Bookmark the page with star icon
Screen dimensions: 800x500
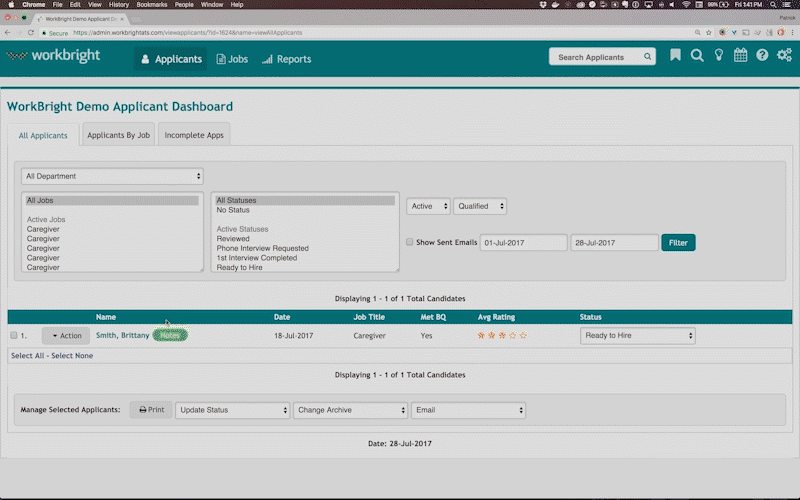(709, 33)
